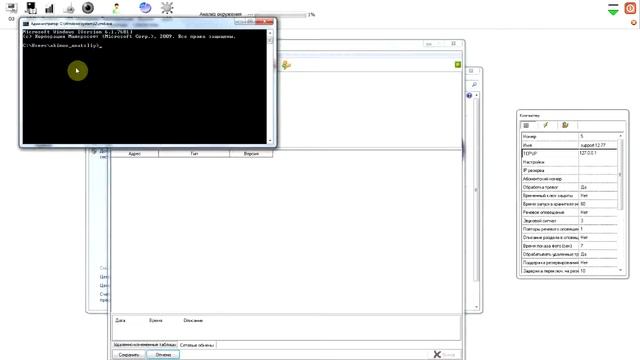Click the yellow user icon in dialog toolbar

point(286,65)
